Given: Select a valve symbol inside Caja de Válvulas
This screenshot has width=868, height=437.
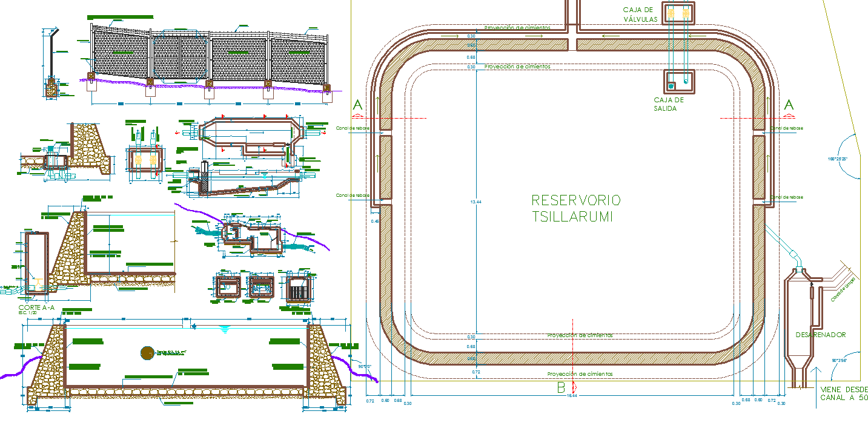Looking at the screenshot, I should pyautogui.click(x=671, y=13).
